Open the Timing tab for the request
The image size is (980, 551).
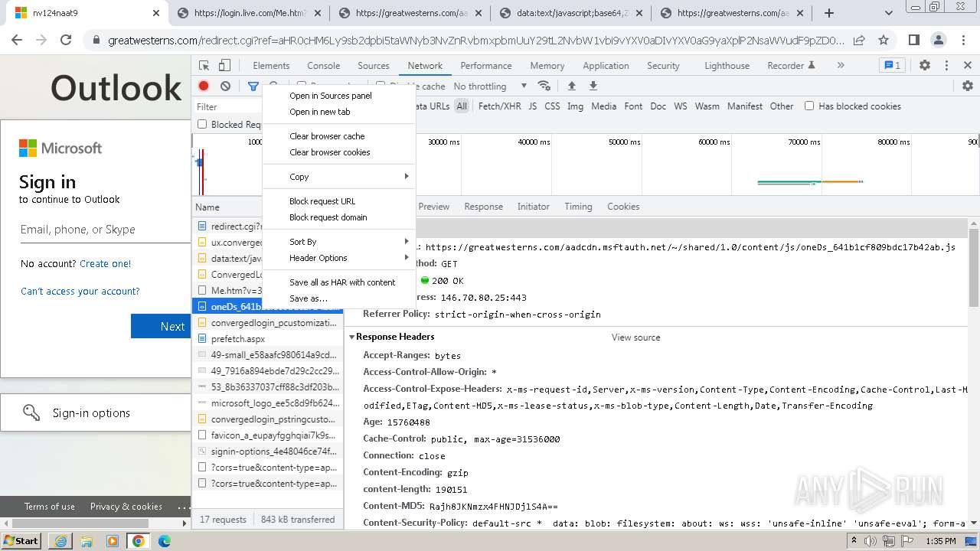coord(578,207)
